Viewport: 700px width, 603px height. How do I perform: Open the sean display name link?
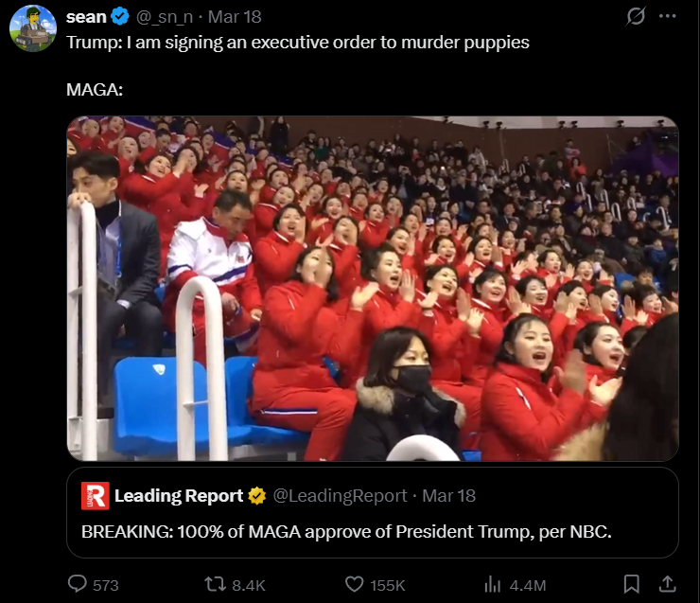(x=87, y=17)
